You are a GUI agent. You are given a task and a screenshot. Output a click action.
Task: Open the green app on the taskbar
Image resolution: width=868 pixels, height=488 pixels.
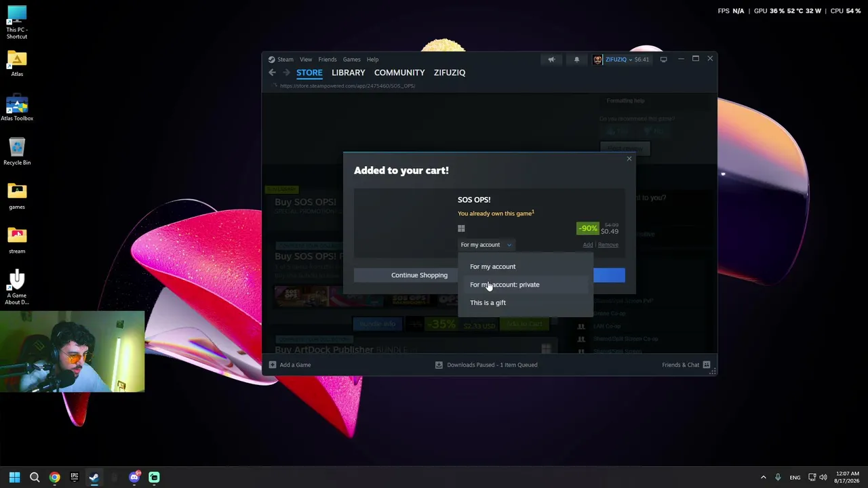coord(154,477)
